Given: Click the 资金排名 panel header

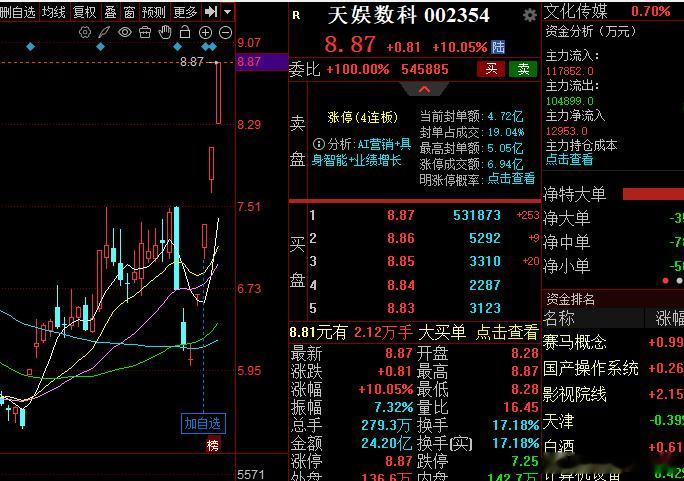Looking at the screenshot, I should (570, 299).
